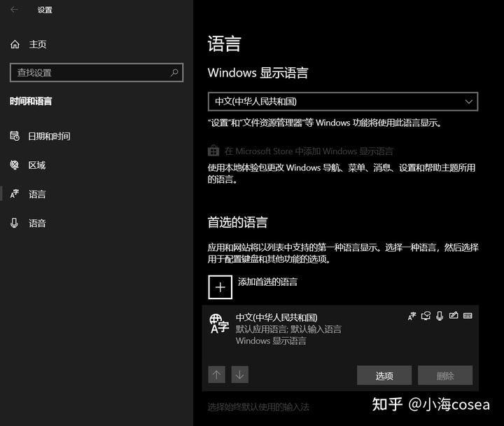Click the 语音 microphone sidebar icon

pos(14,223)
